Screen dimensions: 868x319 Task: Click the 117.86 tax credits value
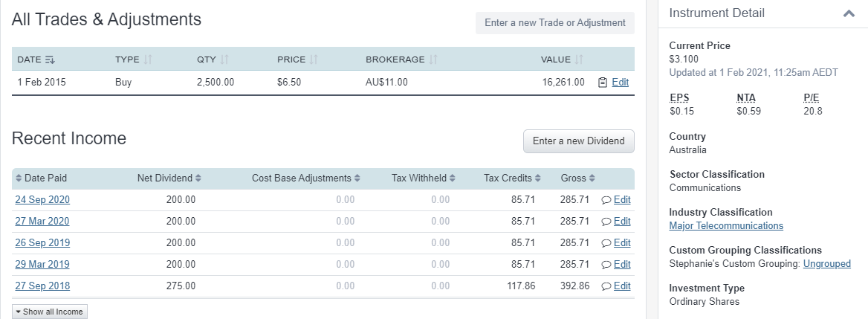[521, 286]
